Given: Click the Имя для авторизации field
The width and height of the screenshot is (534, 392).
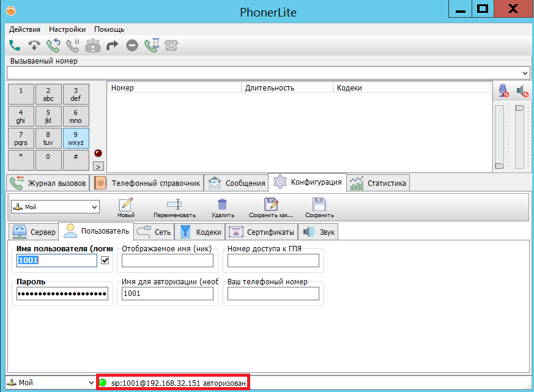Looking at the screenshot, I should [x=168, y=294].
